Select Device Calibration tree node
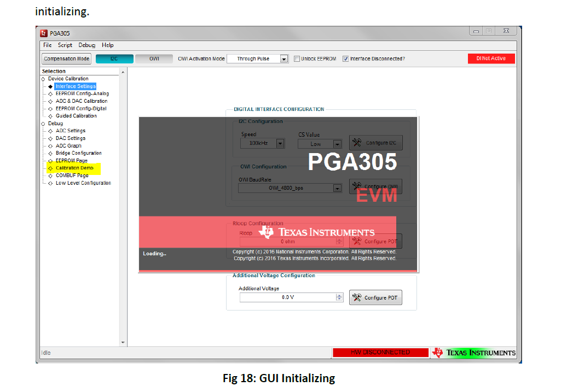The height and width of the screenshot is (392, 567). click(x=68, y=79)
